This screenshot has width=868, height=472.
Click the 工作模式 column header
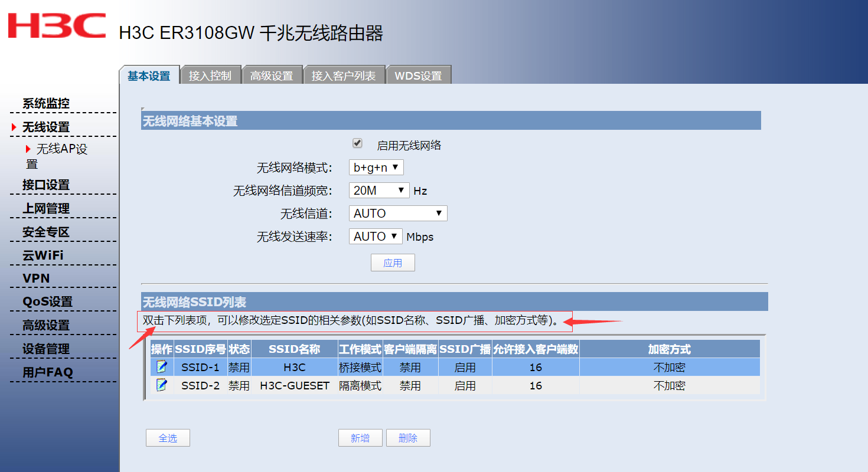[360, 349]
